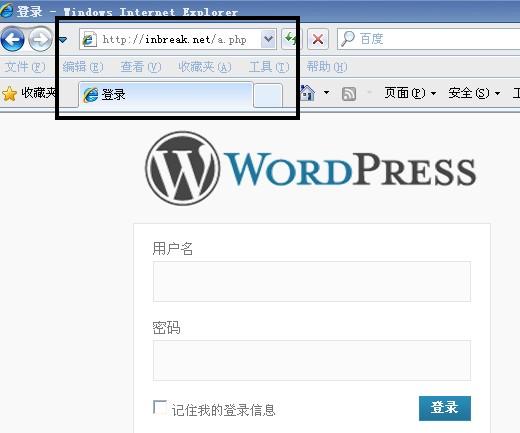Check the remember my login info checkbox
This screenshot has height=433, width=520.
click(159, 407)
